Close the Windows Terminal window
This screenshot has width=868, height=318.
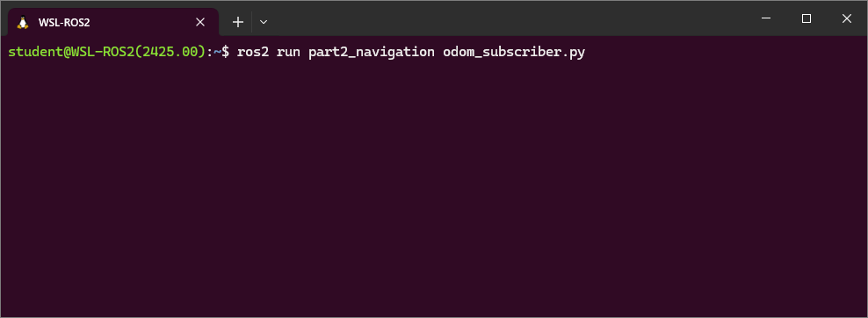click(x=846, y=18)
